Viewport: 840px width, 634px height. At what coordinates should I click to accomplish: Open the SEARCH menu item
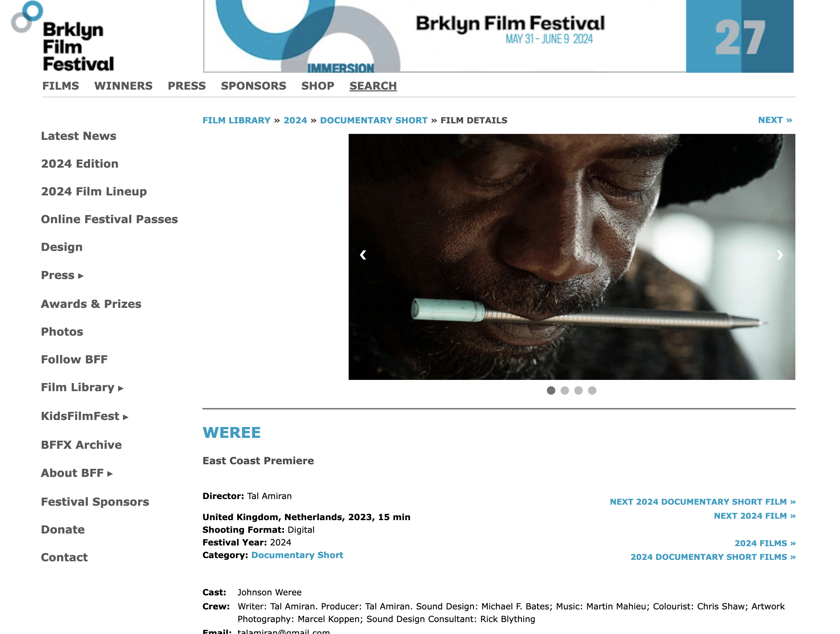pos(373,86)
